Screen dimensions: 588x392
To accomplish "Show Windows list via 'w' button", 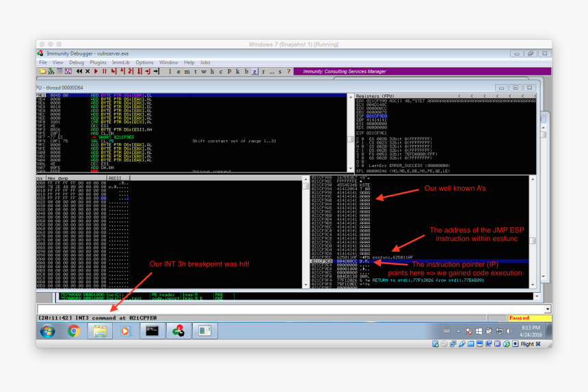I will click(x=204, y=71).
